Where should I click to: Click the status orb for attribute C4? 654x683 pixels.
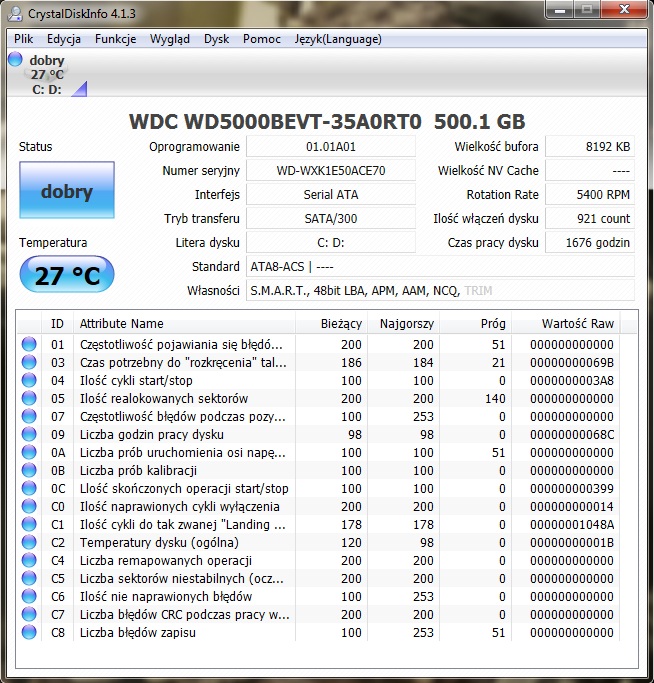[x=29, y=560]
